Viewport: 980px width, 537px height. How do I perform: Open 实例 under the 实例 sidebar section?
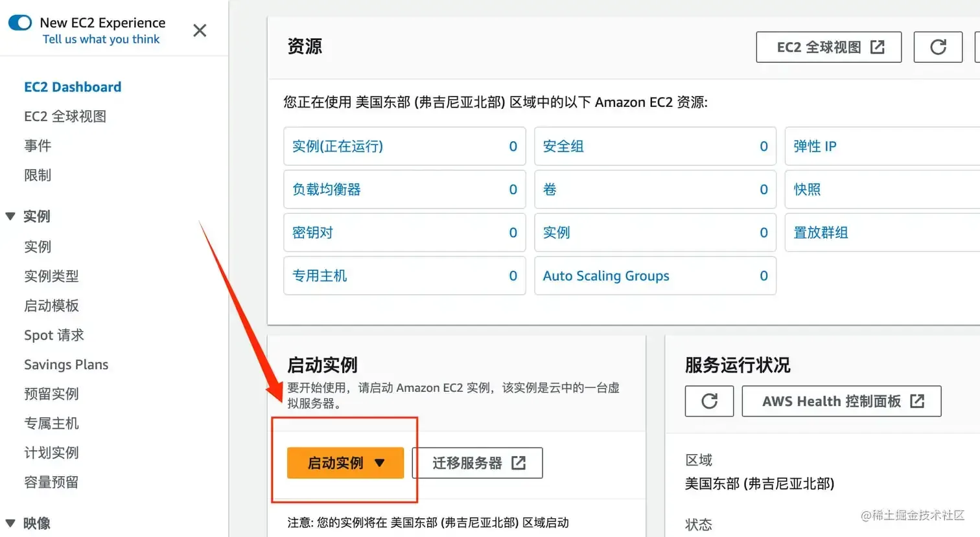38,247
